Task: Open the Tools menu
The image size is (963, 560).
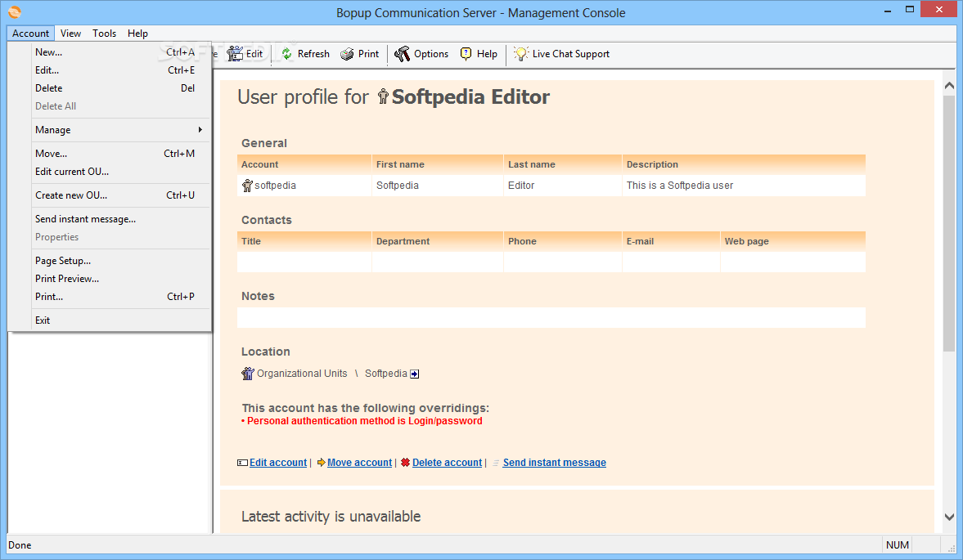Action: coord(105,34)
